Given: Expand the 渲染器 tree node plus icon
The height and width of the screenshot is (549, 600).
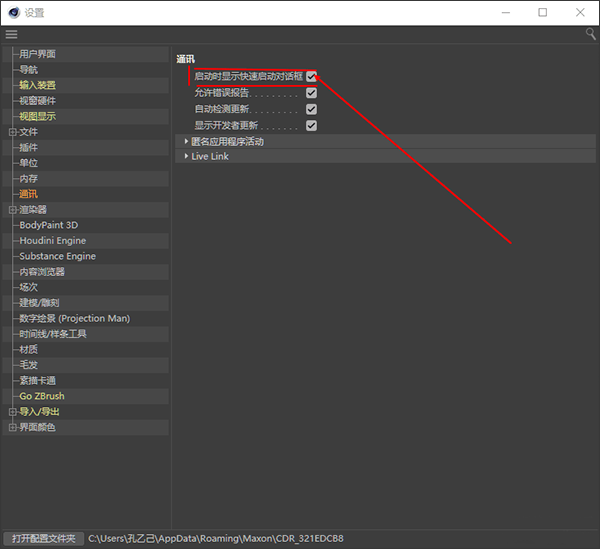Looking at the screenshot, I should click(12, 210).
